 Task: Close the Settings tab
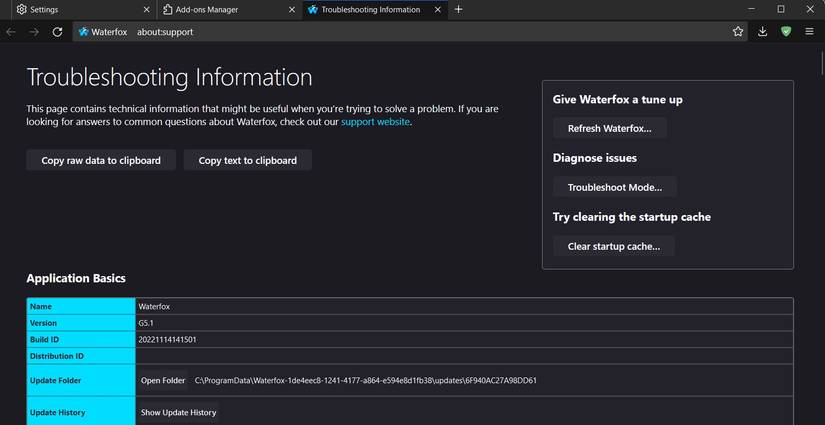pyautogui.click(x=146, y=9)
